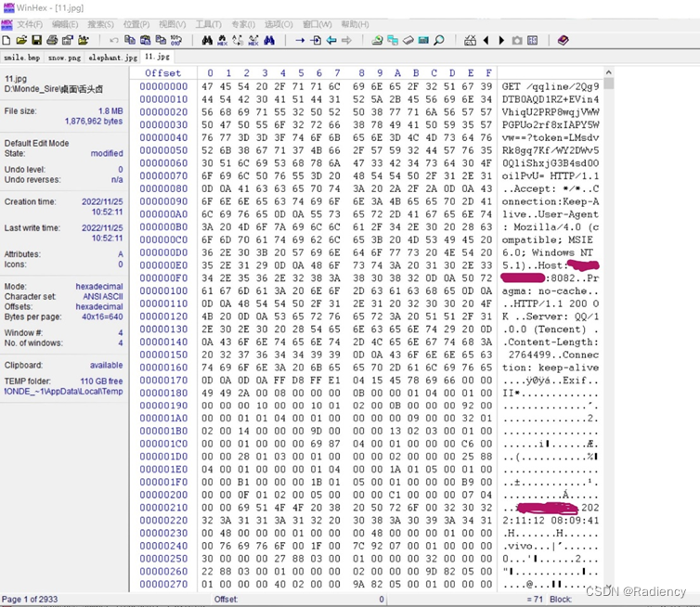Click the camera snapshot icon
The height and width of the screenshot is (607, 700).
click(x=517, y=41)
